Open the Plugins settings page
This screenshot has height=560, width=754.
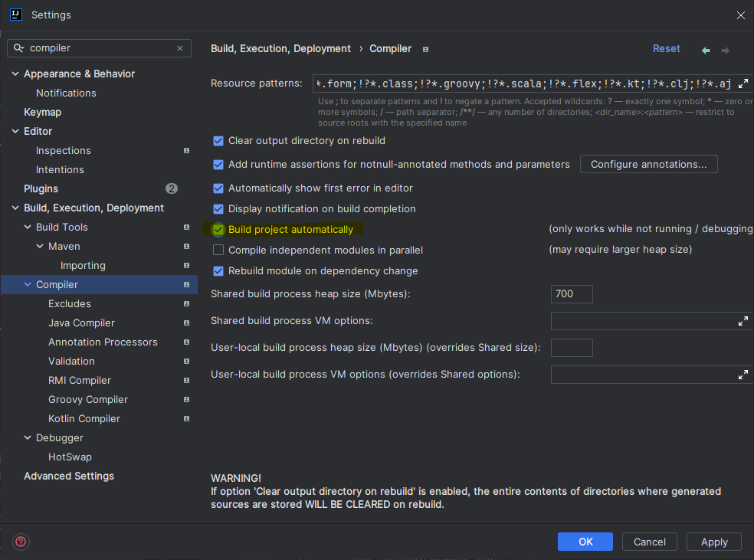point(41,188)
